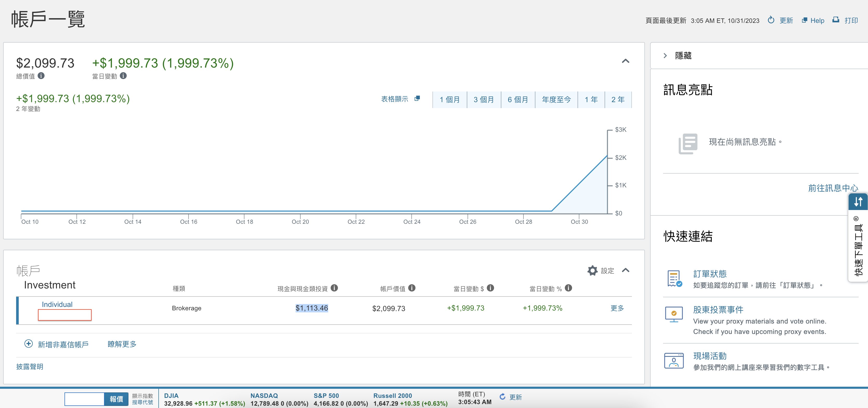Viewport: 868px width, 408px height.
Task: Open the account settings gear icon
Action: [592, 271]
